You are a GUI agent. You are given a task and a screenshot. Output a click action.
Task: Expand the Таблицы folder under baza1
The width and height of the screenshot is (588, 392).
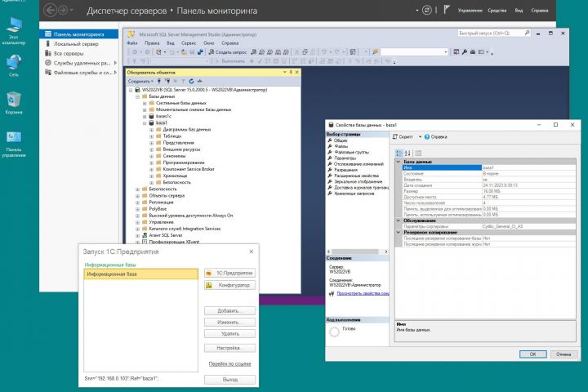151,136
